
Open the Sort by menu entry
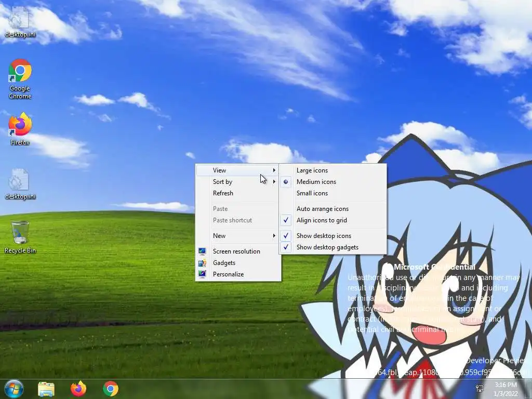coord(237,182)
